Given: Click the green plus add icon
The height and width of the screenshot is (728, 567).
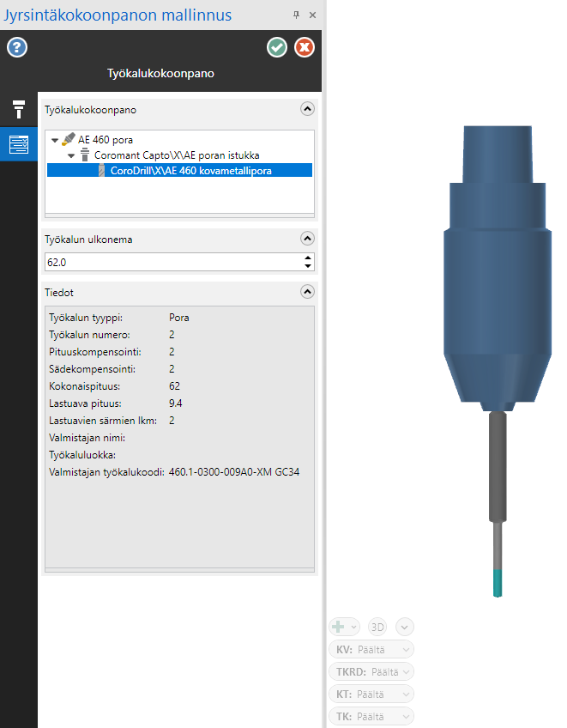Looking at the screenshot, I should (x=339, y=627).
